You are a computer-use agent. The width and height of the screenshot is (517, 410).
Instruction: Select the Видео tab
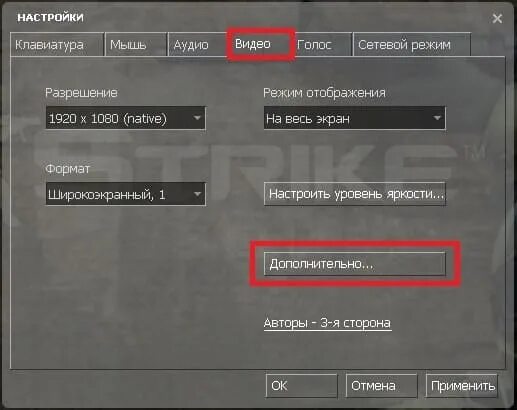(261, 44)
